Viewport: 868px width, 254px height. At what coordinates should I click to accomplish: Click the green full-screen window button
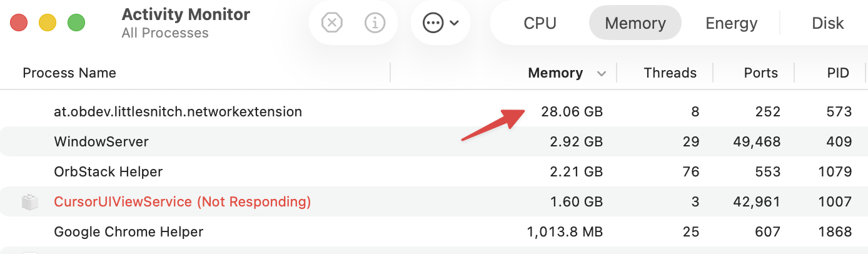(76, 23)
